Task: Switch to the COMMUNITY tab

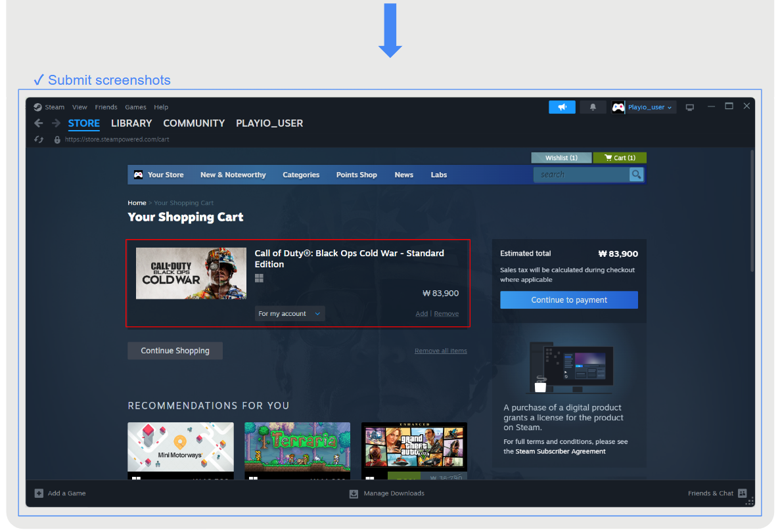Action: 194,123
